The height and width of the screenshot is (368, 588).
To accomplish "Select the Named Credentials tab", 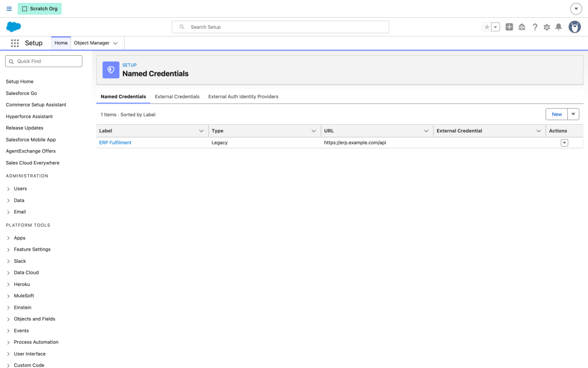I will click(x=123, y=97).
